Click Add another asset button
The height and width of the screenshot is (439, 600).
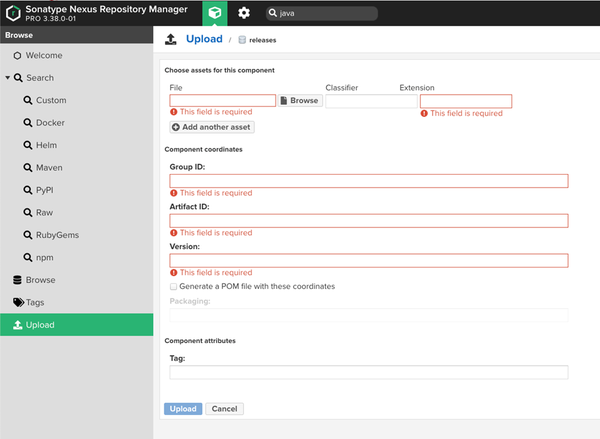click(x=212, y=127)
